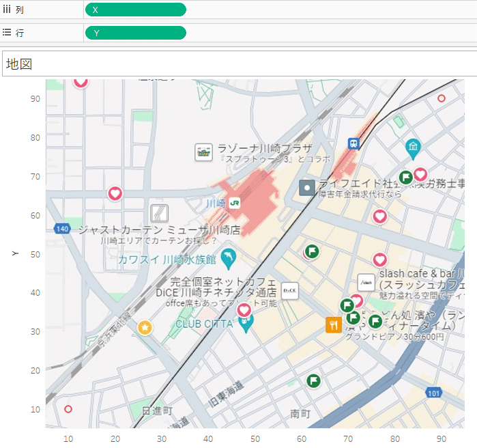
Task: Click the blue train station icon
Action: (x=353, y=143)
